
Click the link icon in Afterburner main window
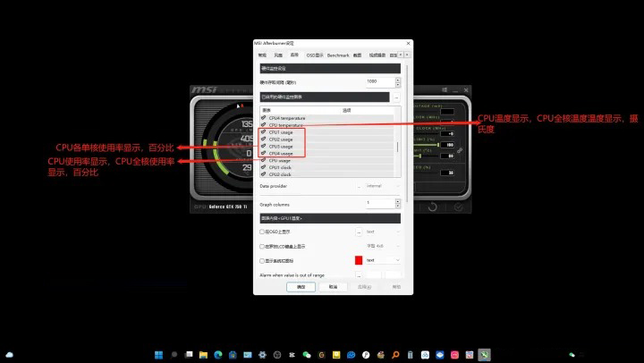click(460, 151)
